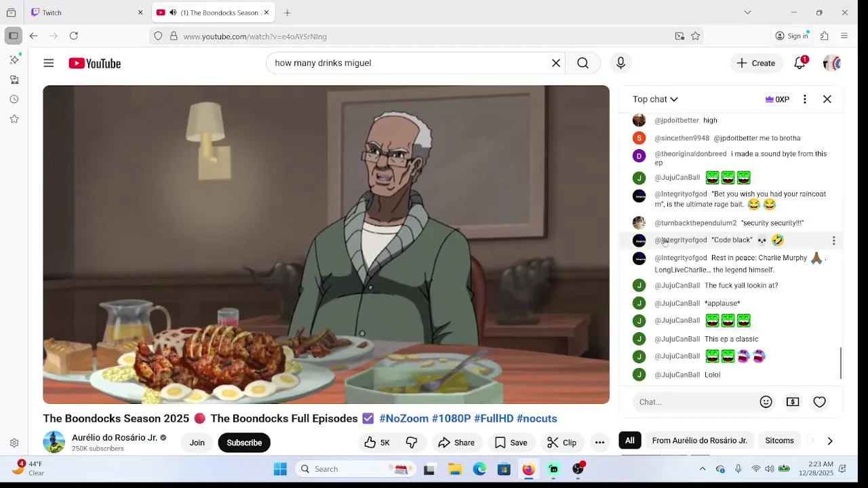This screenshot has height=488, width=868.
Task: Click the live chat scrollbar thumb
Action: coord(841,363)
